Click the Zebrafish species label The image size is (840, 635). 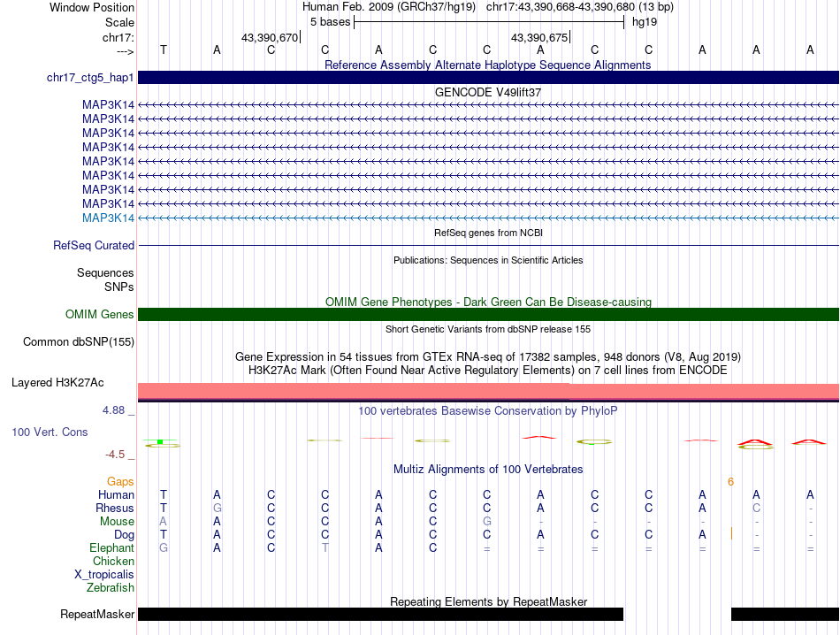pyautogui.click(x=110, y=588)
